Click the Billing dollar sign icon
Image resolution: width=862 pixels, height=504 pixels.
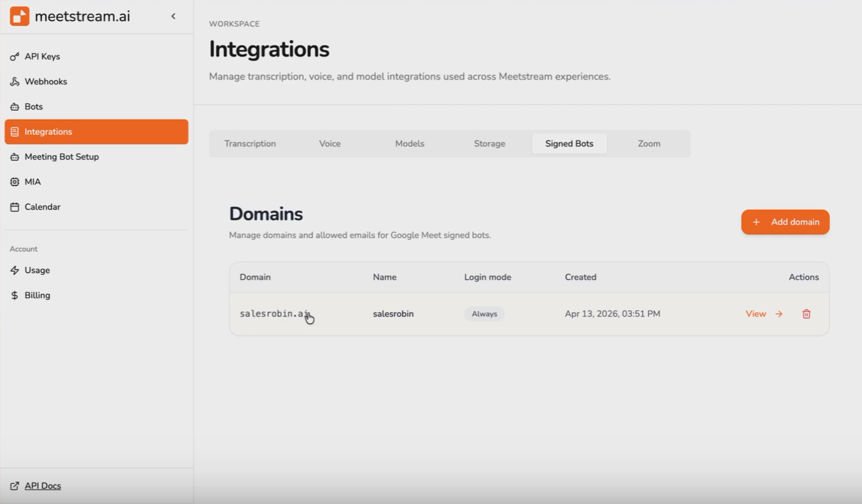(15, 295)
